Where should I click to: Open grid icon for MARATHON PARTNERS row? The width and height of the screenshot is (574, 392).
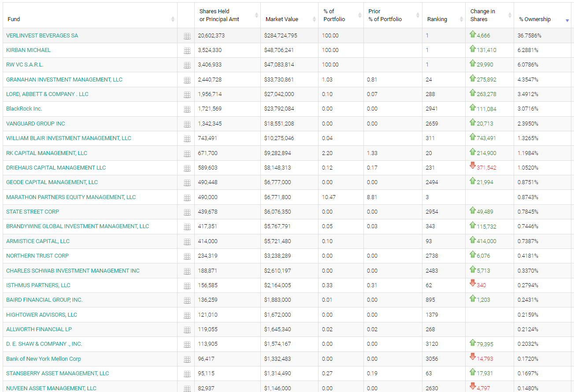[x=187, y=198]
